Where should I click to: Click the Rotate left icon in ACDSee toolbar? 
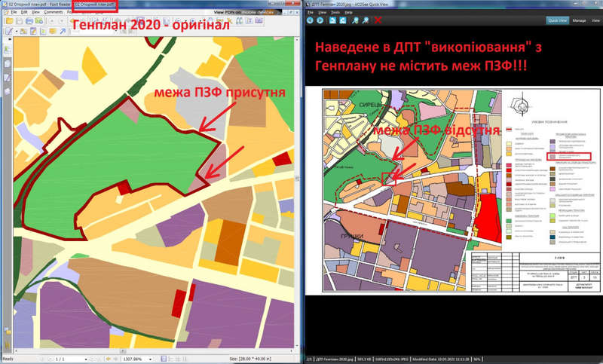332,20
